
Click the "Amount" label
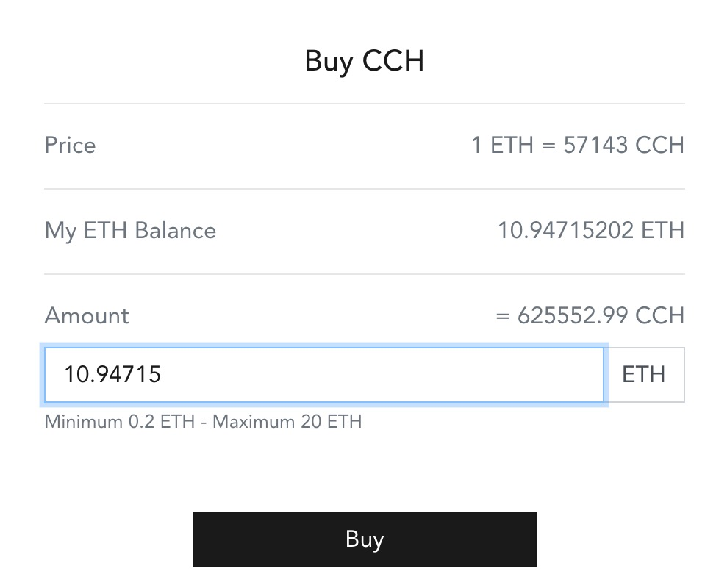tap(87, 315)
